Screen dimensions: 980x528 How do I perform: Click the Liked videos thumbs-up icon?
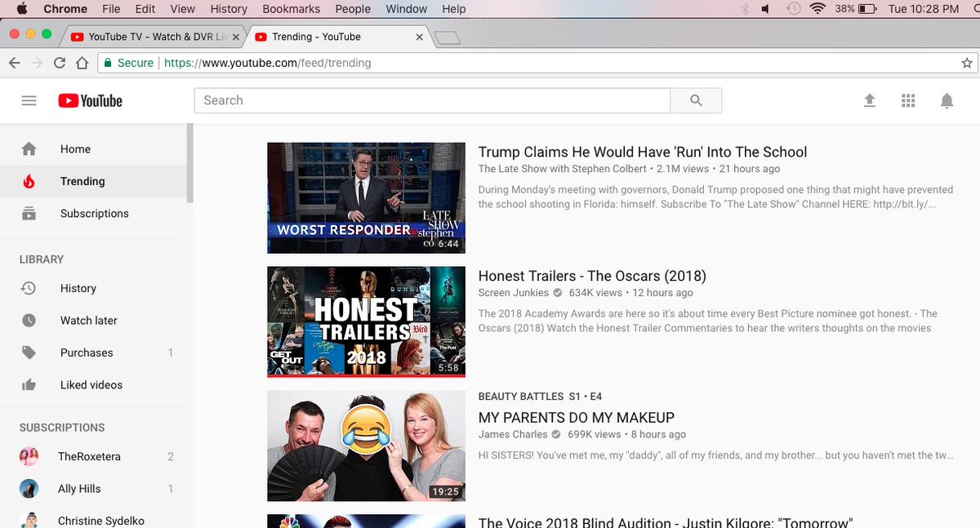point(29,384)
